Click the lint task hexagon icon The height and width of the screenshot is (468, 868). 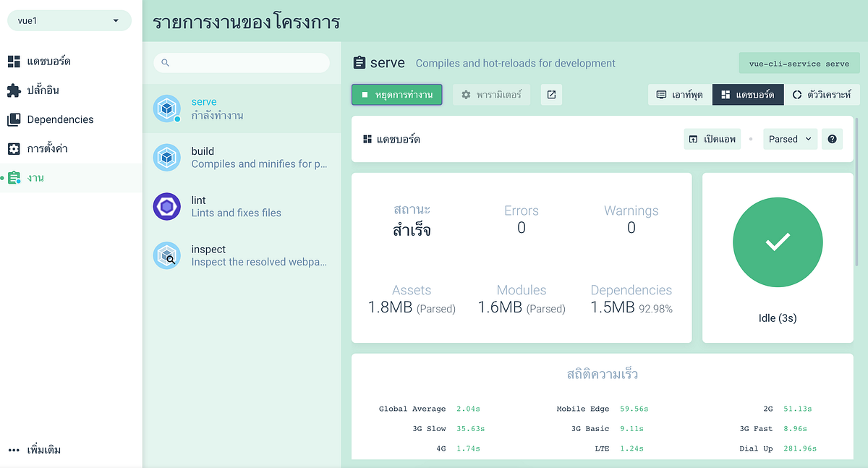tap(166, 207)
